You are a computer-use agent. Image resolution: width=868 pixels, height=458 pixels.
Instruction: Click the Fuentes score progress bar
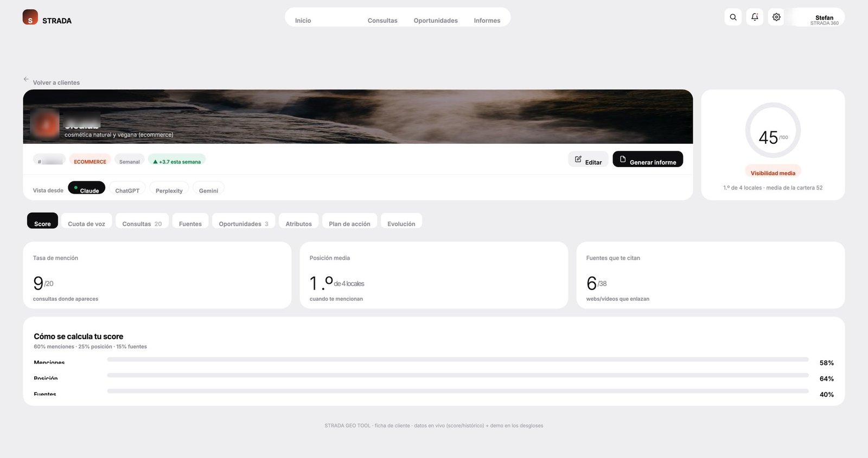click(x=458, y=391)
